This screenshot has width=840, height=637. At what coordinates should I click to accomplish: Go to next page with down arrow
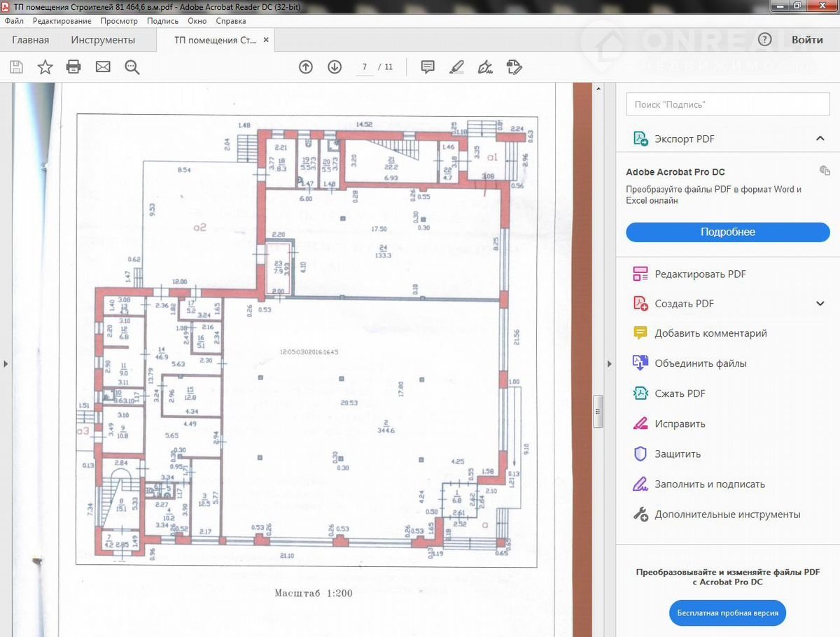coord(335,67)
